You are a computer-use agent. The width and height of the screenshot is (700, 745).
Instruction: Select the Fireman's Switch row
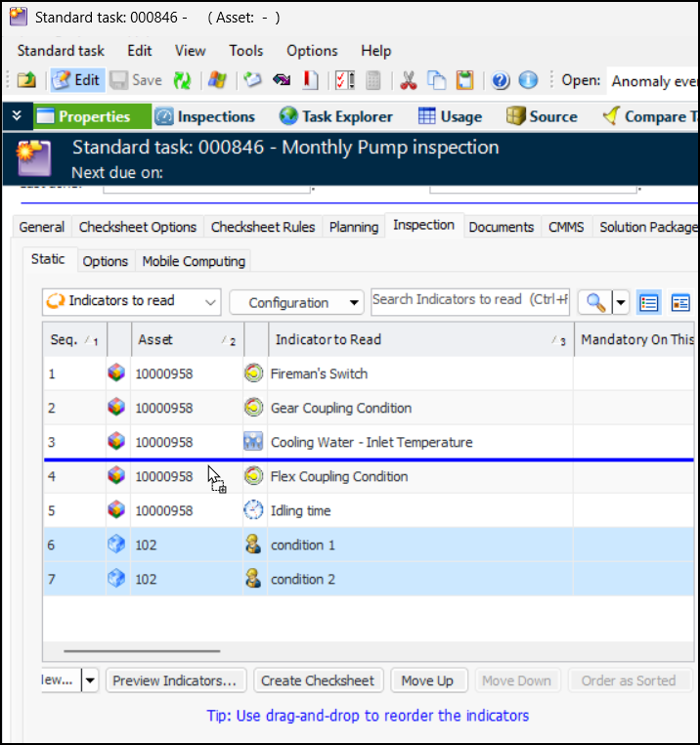[369, 373]
